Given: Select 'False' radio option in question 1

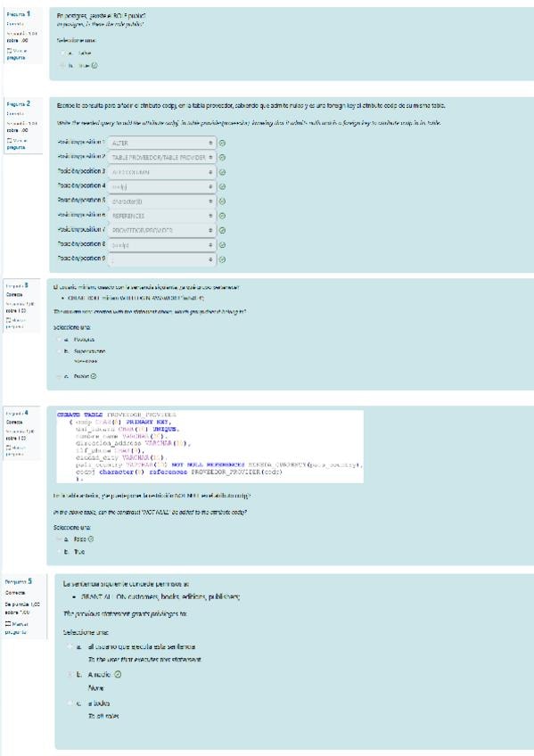Looking at the screenshot, I should (63, 53).
